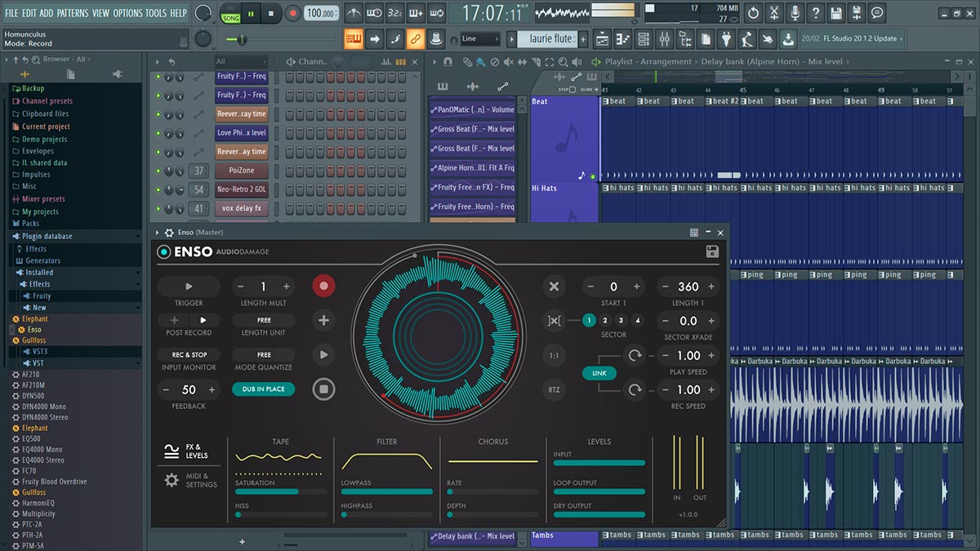
Task: Click the overdub plus button in Enso
Action: pos(324,321)
